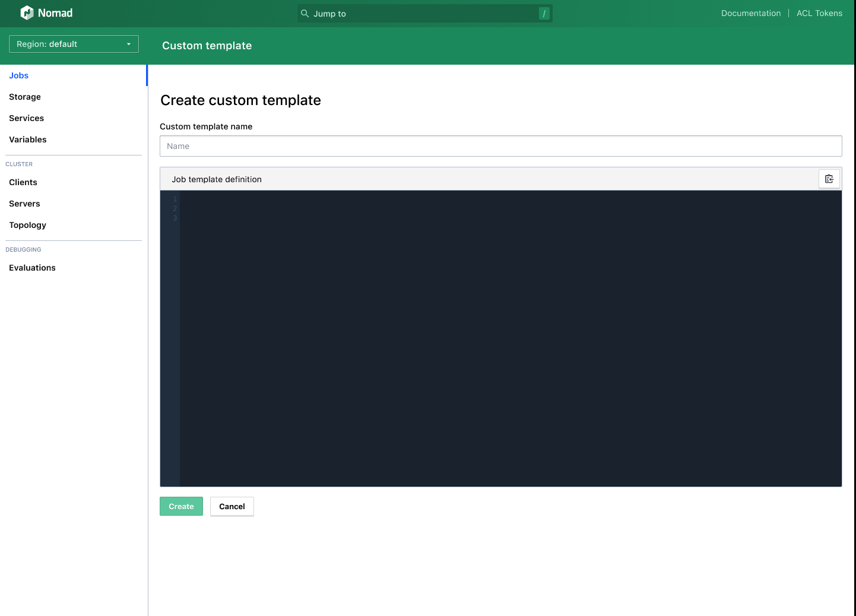Open Evaluations under Debugging
The height and width of the screenshot is (616, 856).
(x=33, y=268)
